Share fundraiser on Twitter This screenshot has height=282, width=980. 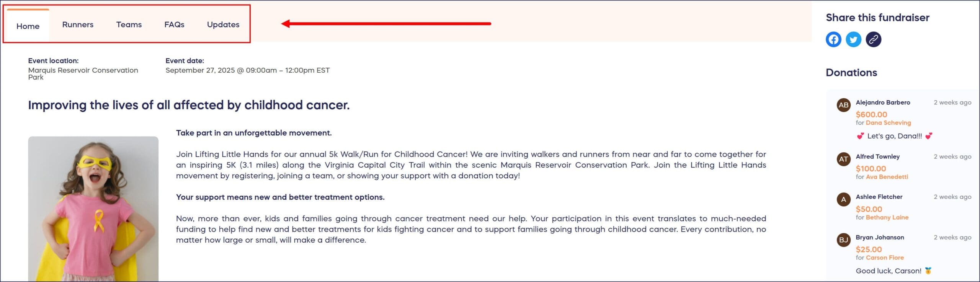[x=853, y=39]
